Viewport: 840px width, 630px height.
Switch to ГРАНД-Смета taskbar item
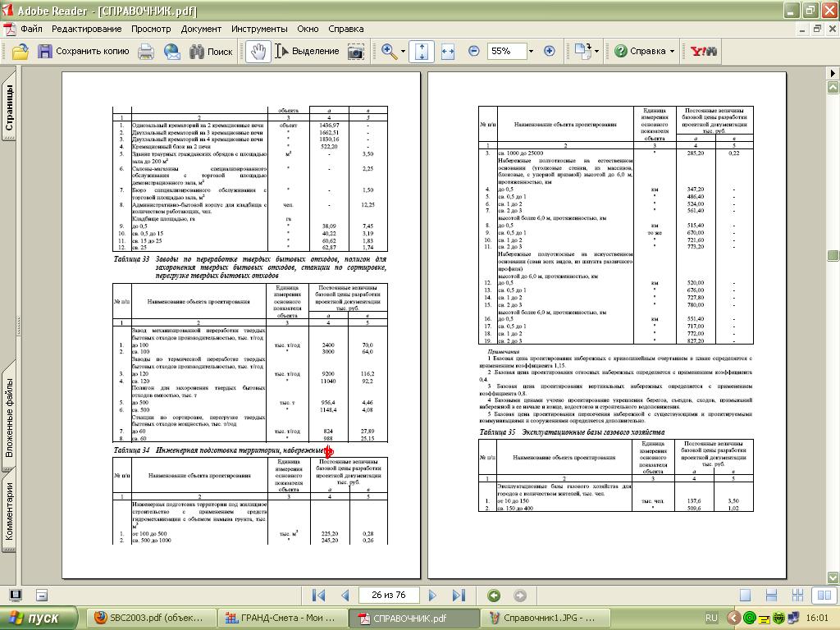282,619
